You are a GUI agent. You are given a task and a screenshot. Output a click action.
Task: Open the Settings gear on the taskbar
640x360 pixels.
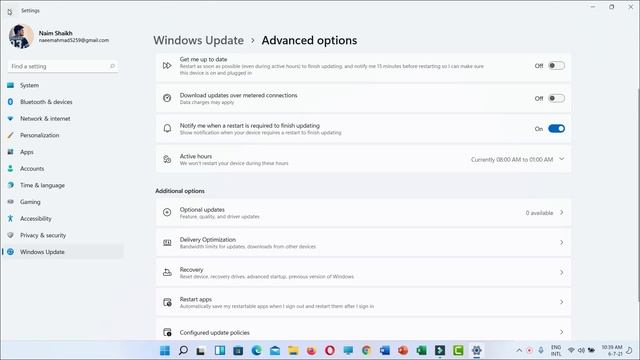476,350
